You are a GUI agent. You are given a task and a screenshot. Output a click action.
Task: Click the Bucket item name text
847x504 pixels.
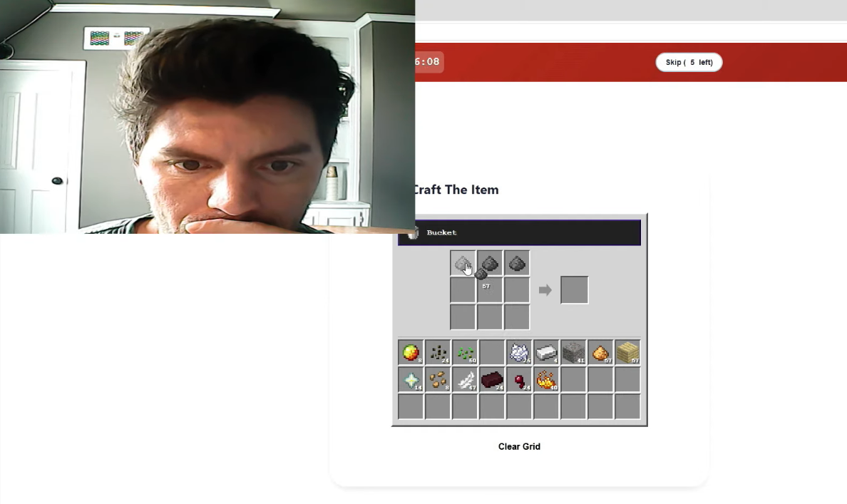pos(441,233)
